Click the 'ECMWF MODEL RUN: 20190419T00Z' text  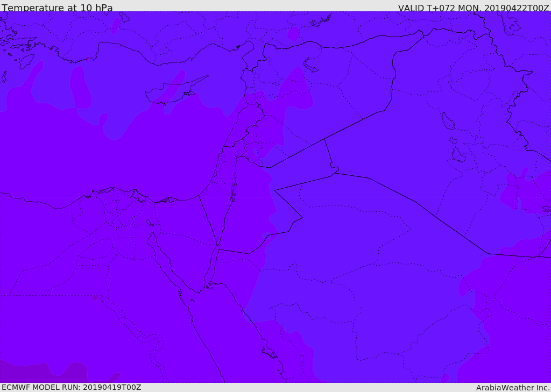coord(72,387)
